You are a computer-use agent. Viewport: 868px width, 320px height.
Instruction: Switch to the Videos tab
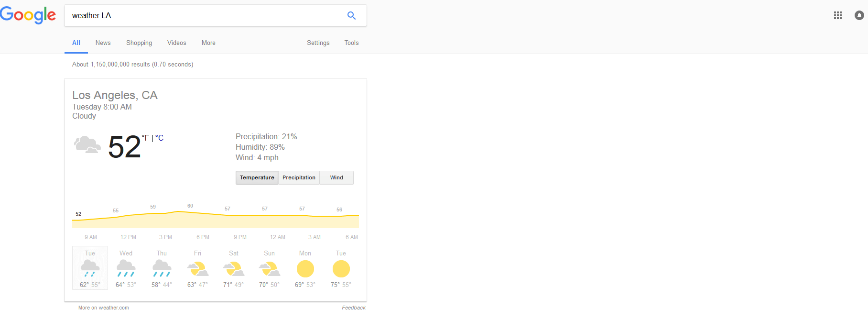(176, 43)
